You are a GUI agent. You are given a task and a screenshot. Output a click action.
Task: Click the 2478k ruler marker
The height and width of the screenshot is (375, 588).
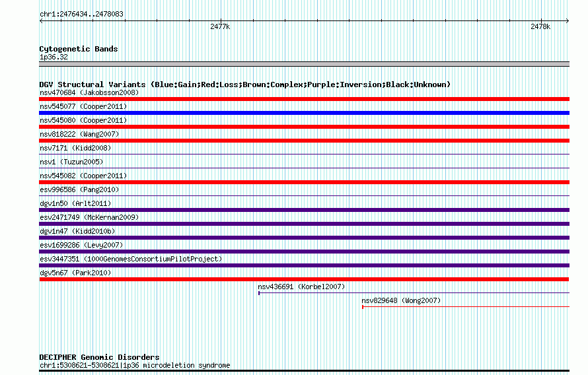[x=540, y=26]
